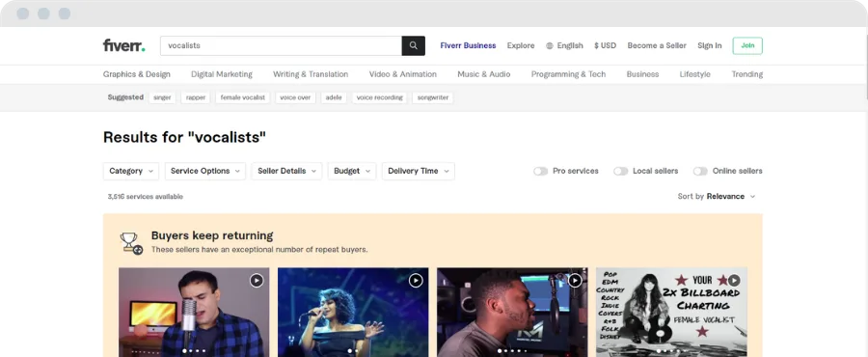Open the Graphics & Design category
Viewport: 868px width, 357px height.
pos(137,74)
